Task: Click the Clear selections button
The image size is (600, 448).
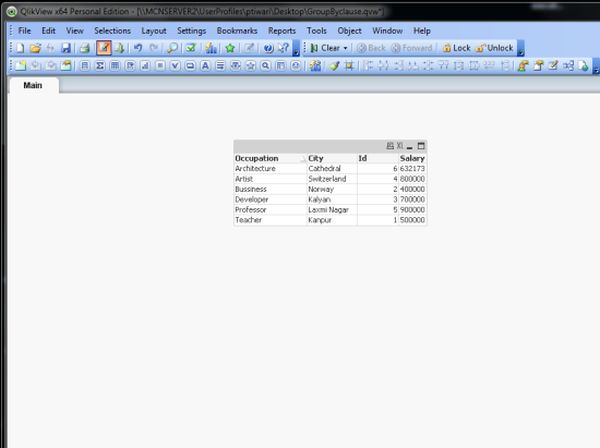Action: point(325,48)
